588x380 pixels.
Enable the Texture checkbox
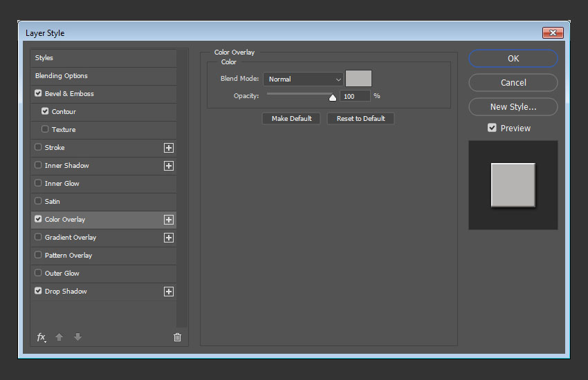coord(45,129)
